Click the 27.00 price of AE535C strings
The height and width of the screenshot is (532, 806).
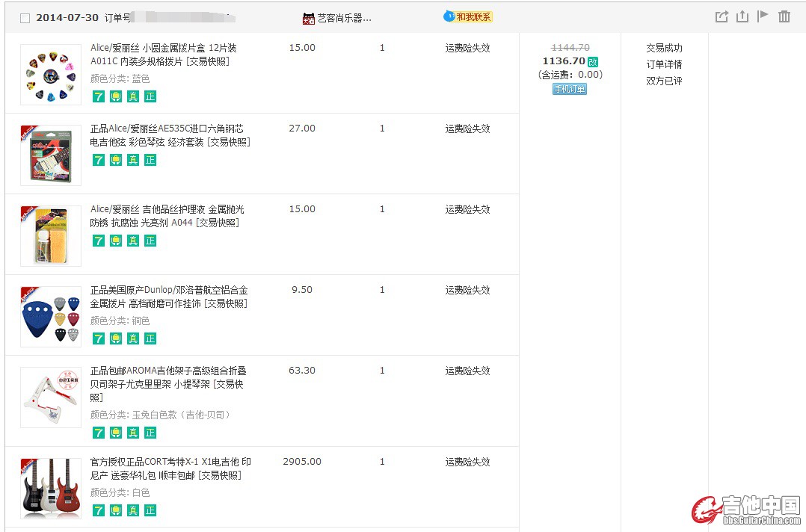point(302,129)
